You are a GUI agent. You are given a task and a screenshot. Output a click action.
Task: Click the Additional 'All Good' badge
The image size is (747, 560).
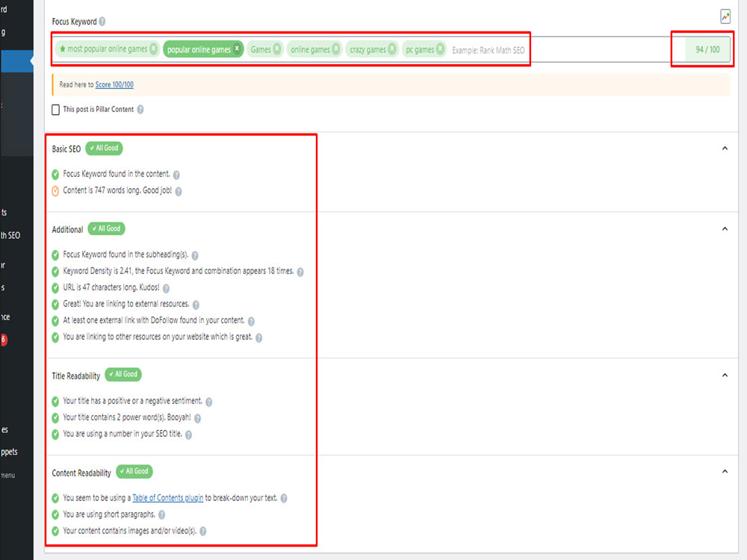(x=106, y=228)
